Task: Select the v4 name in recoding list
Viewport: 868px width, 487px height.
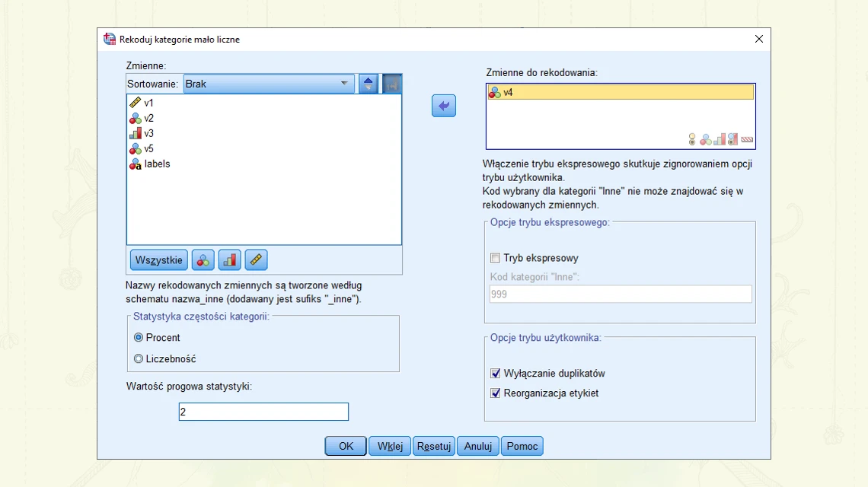Action: pyautogui.click(x=508, y=92)
